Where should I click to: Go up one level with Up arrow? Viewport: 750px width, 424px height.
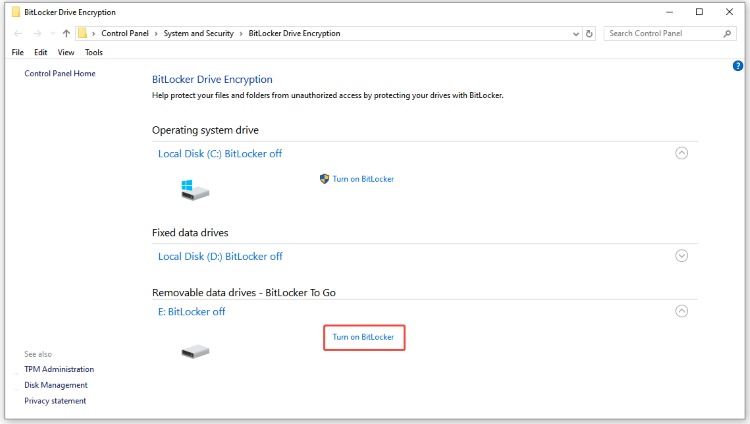(x=66, y=33)
